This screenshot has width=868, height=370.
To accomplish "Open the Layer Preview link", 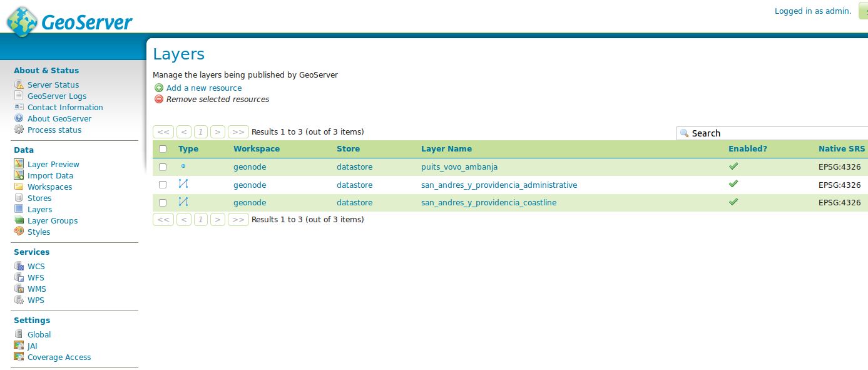I will tap(53, 165).
